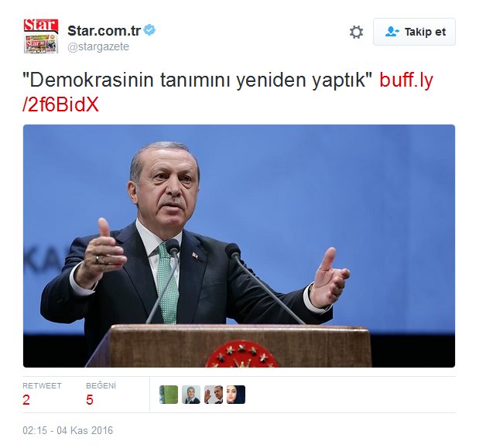Open the Star newspaper profile avatar
486x448 pixels.
point(41,36)
